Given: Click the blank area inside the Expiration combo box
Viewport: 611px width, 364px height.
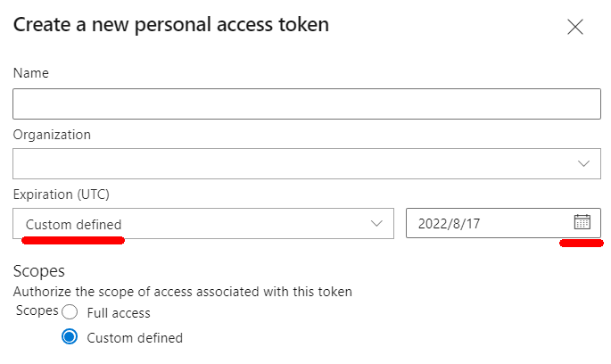Looking at the screenshot, I should coord(250,224).
